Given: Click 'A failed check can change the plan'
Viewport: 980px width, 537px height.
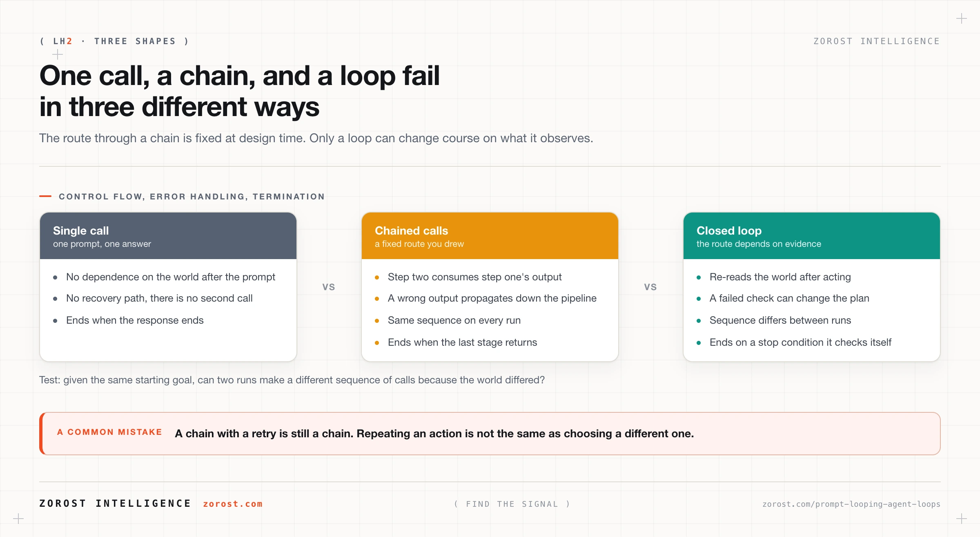Looking at the screenshot, I should point(789,298).
